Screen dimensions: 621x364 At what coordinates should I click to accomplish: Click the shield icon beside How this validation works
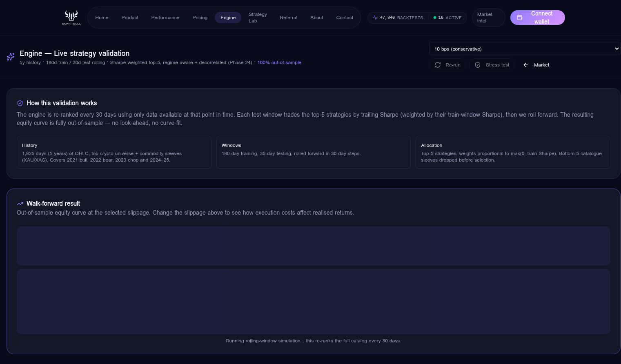pos(20,103)
